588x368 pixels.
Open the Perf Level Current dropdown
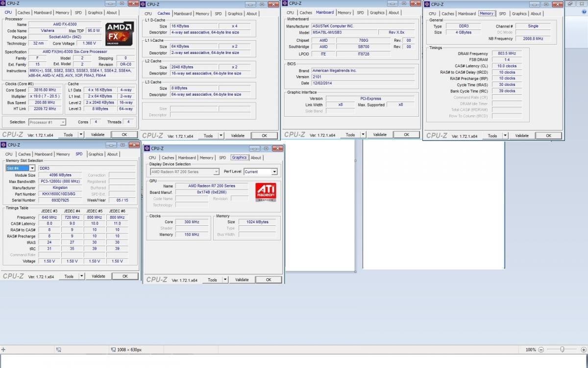[274, 172]
